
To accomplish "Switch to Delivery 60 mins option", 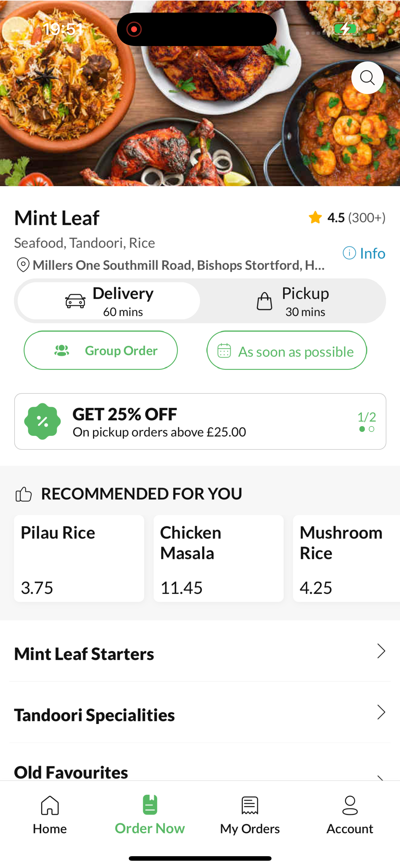I will click(109, 301).
